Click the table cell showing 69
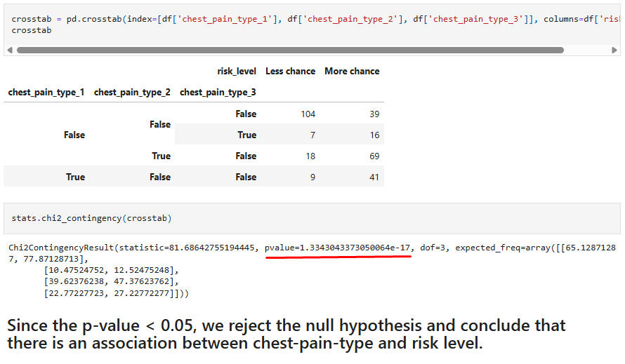The image size is (625, 364). (373, 156)
